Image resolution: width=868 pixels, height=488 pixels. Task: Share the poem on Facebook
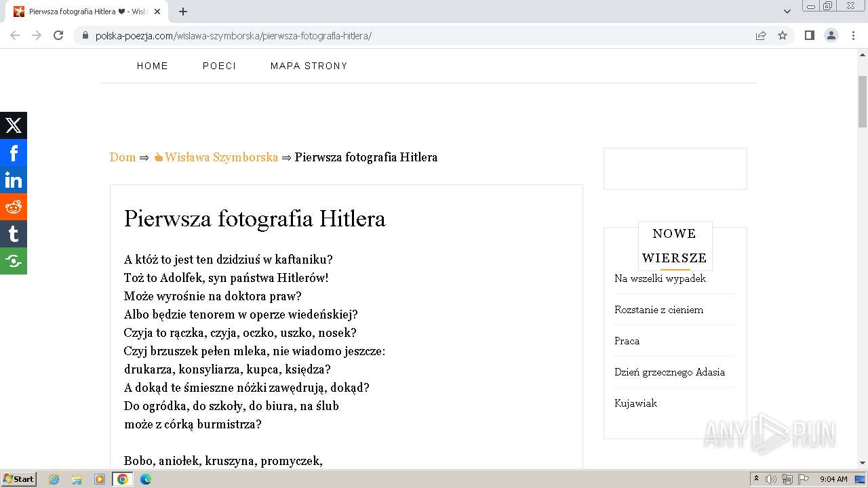click(14, 152)
